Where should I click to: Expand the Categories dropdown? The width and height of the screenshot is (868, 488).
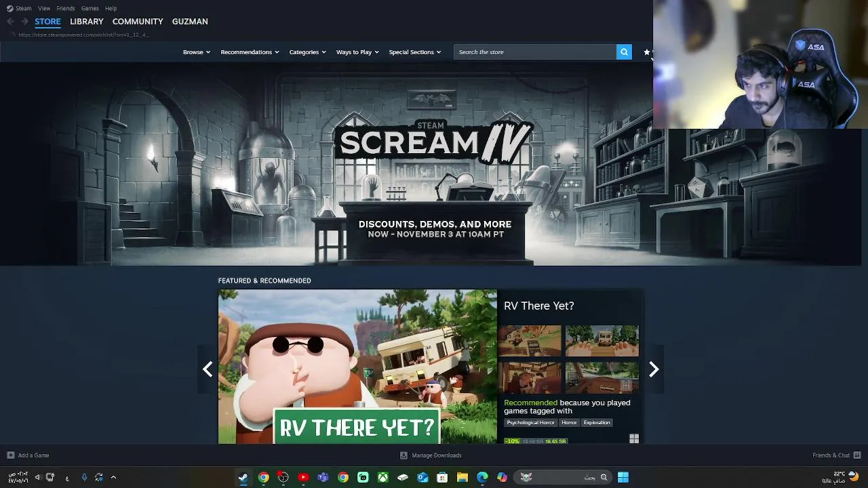[x=307, y=52]
